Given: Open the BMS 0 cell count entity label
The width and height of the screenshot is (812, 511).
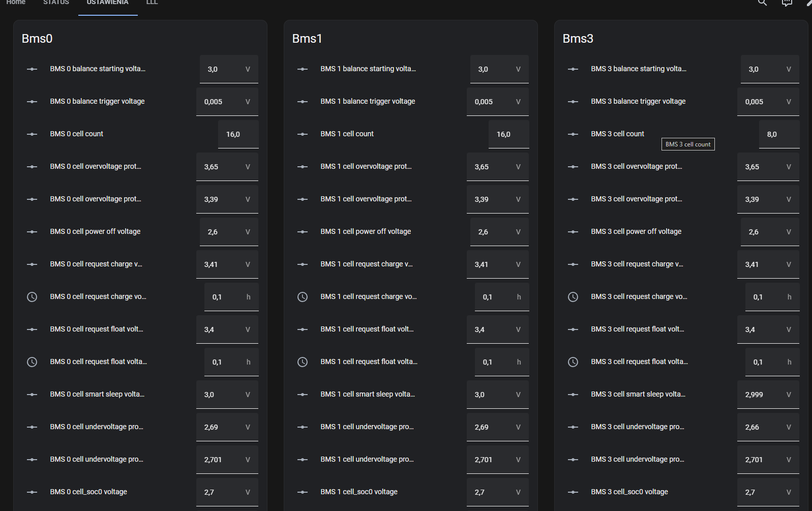Looking at the screenshot, I should click(77, 134).
